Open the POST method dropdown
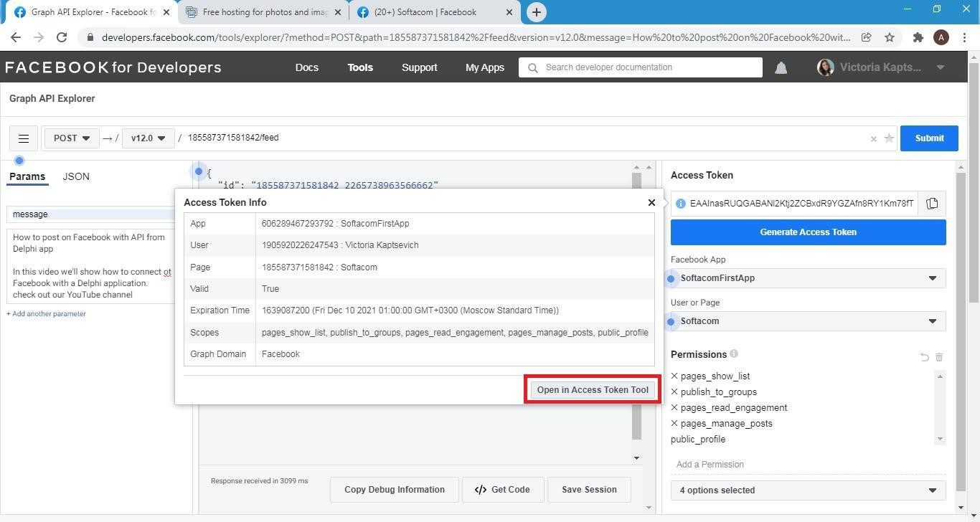This screenshot has height=522, width=980. click(72, 138)
